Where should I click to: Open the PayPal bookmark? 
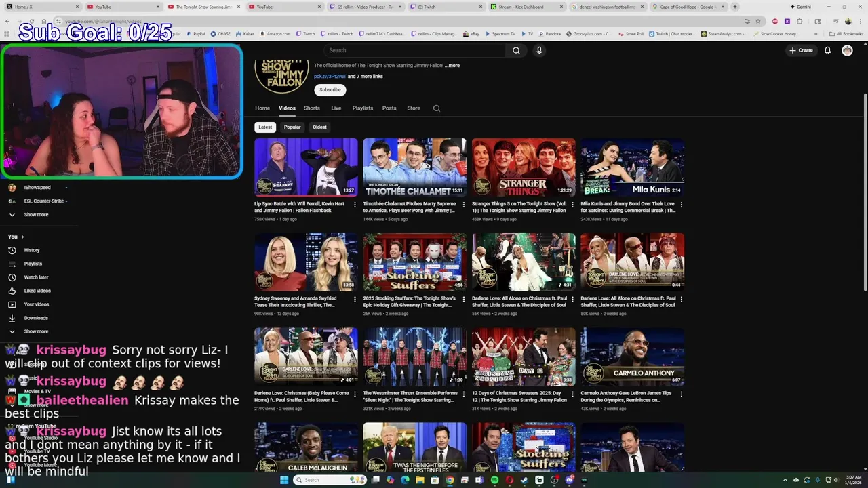point(195,33)
